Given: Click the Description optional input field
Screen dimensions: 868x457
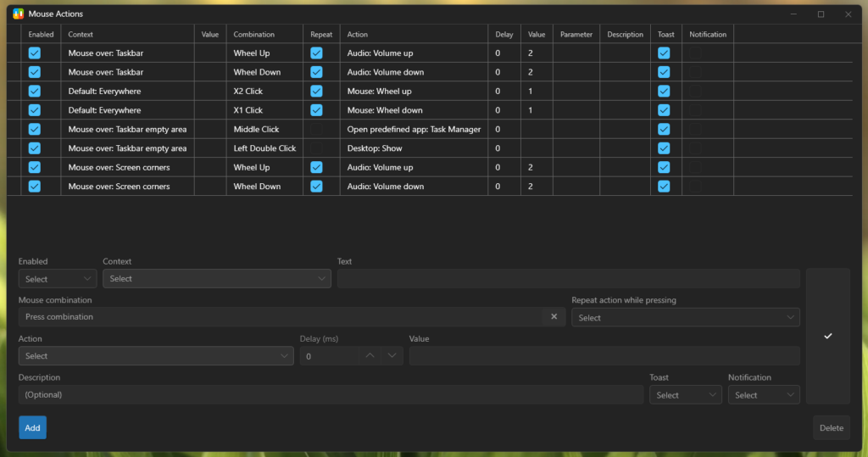Looking at the screenshot, I should tap(331, 395).
